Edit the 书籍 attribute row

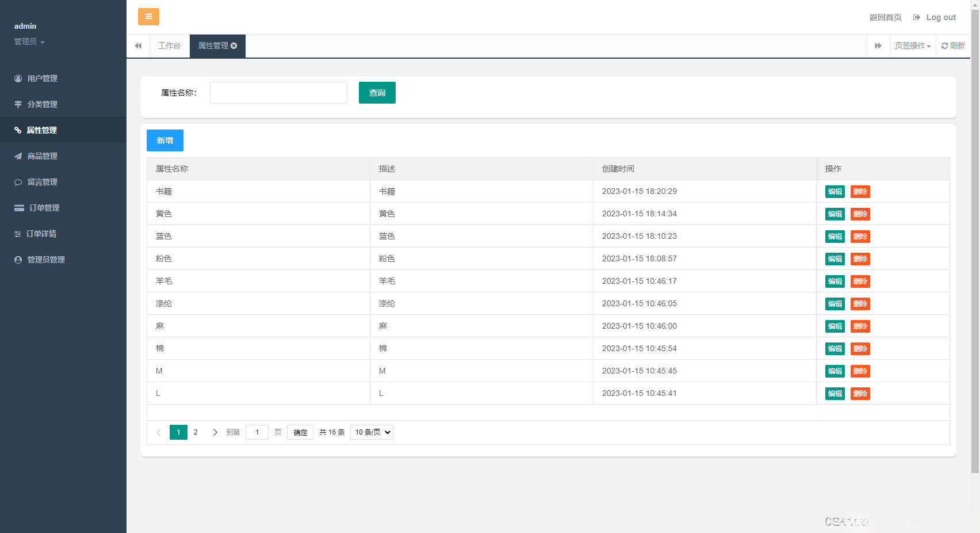(835, 192)
